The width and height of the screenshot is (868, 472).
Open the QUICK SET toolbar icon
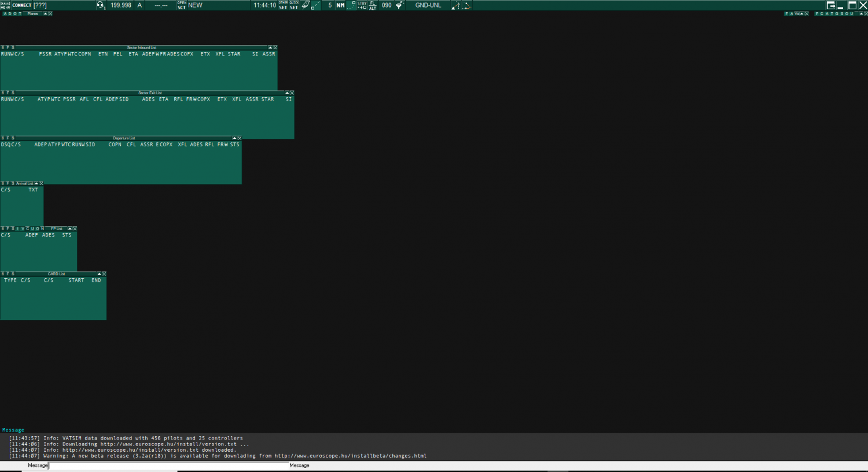(x=294, y=5)
